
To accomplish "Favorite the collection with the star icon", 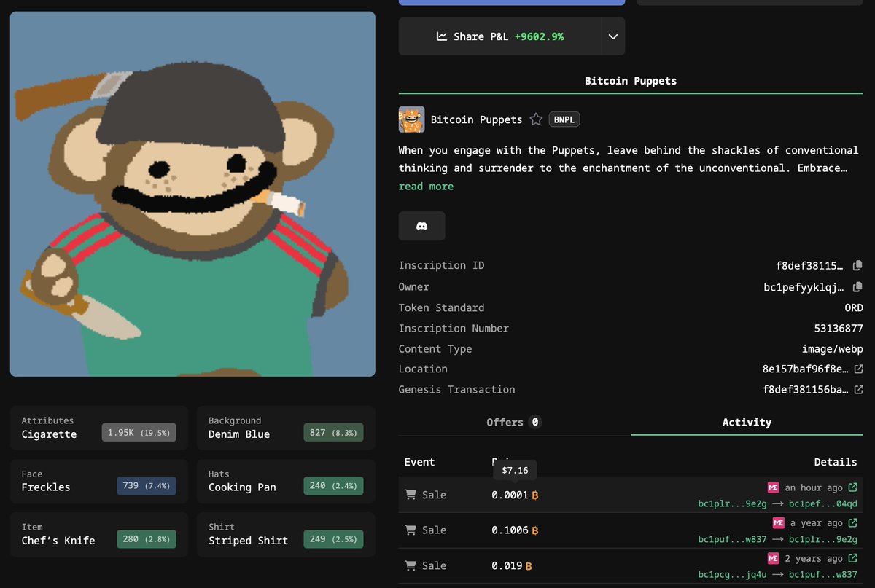I will 536,119.
